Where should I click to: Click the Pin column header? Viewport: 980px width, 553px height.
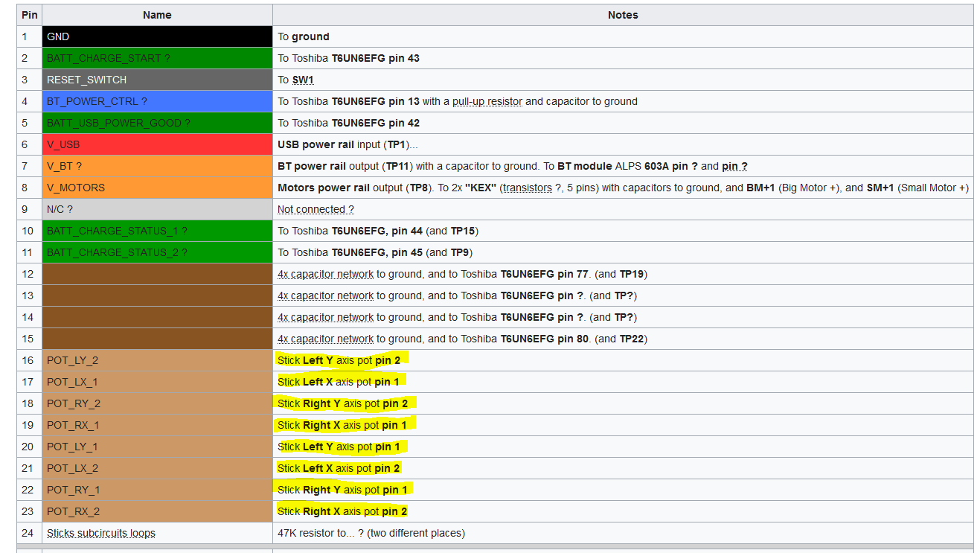(x=30, y=15)
